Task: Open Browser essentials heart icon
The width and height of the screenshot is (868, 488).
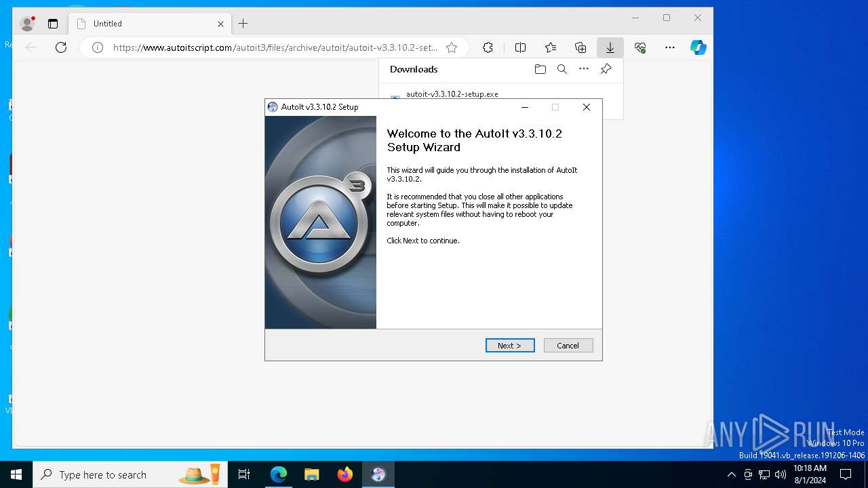Action: [640, 47]
